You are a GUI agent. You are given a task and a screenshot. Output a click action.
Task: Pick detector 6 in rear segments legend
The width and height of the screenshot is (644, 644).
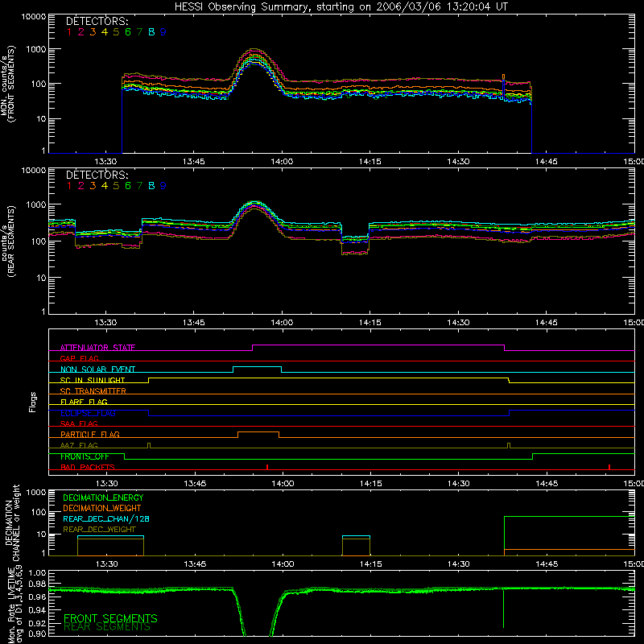click(128, 186)
